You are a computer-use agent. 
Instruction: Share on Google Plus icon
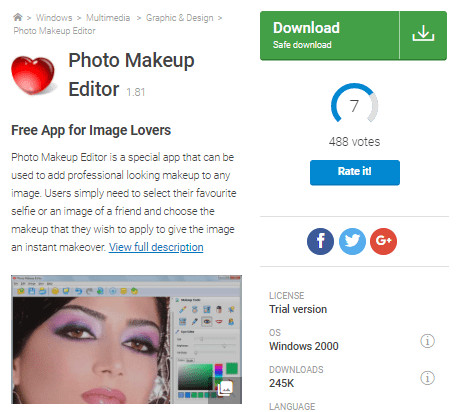[384, 241]
